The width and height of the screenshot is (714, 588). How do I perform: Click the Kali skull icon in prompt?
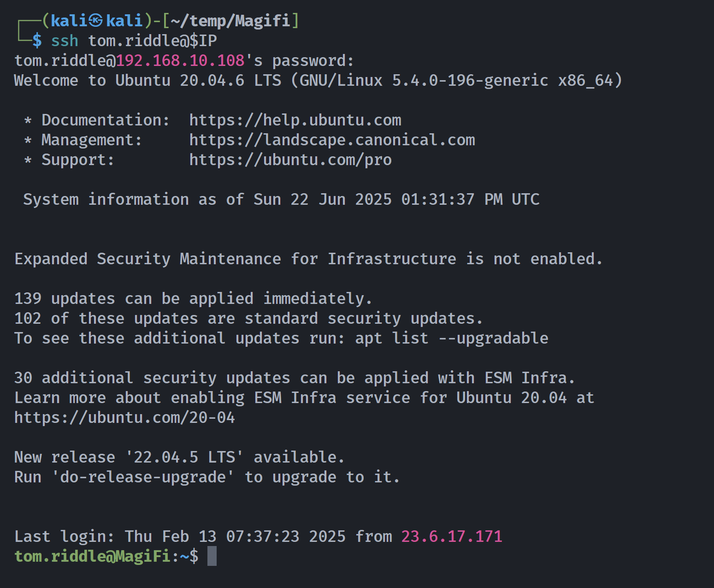point(96,21)
